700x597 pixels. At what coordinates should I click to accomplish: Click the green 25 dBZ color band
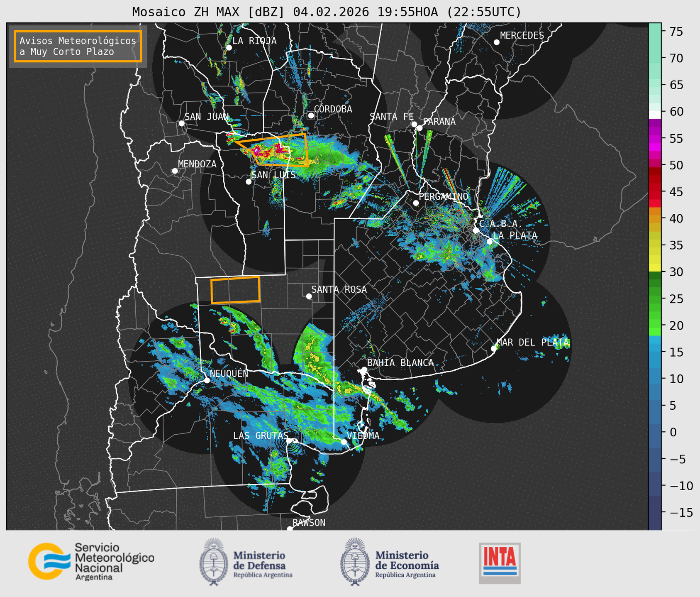(x=655, y=299)
